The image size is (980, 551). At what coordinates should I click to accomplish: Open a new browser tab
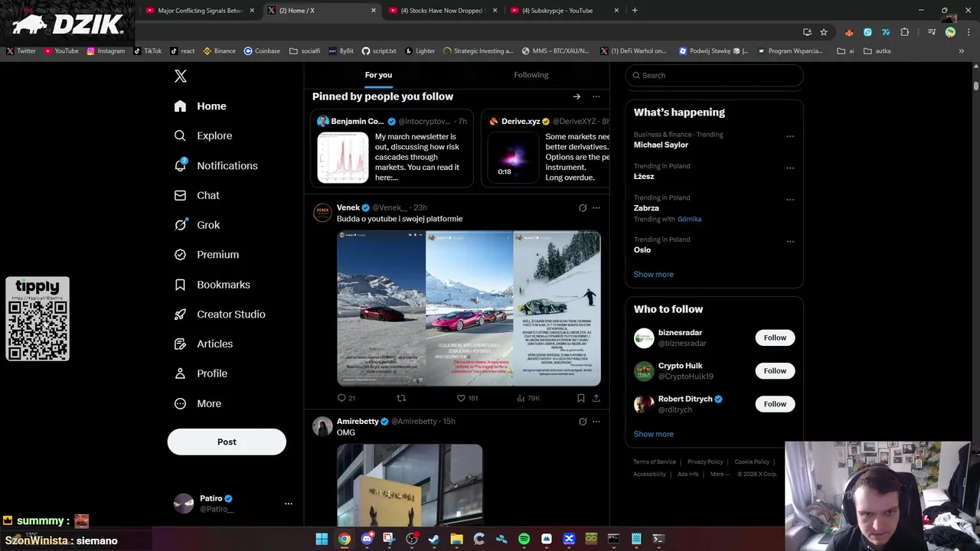coord(635,11)
